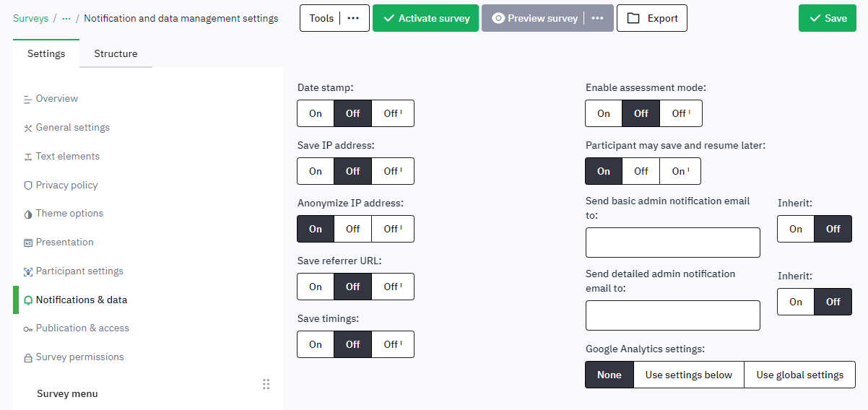The height and width of the screenshot is (410, 868).
Task: Click the Presentation icon in sidebar
Action: [x=28, y=243]
